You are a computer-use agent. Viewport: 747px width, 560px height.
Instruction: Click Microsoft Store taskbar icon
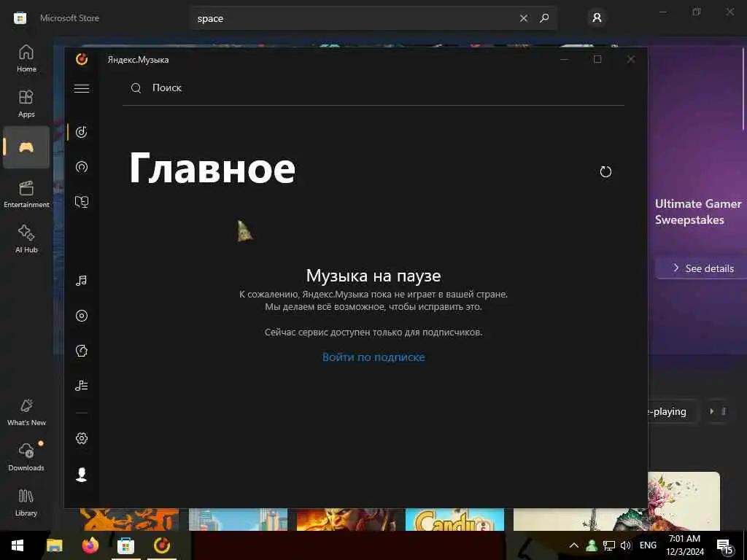click(125, 545)
